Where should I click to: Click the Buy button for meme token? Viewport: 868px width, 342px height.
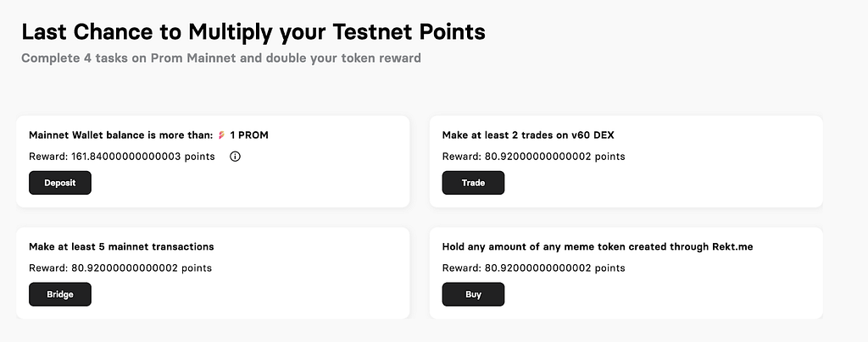(473, 295)
